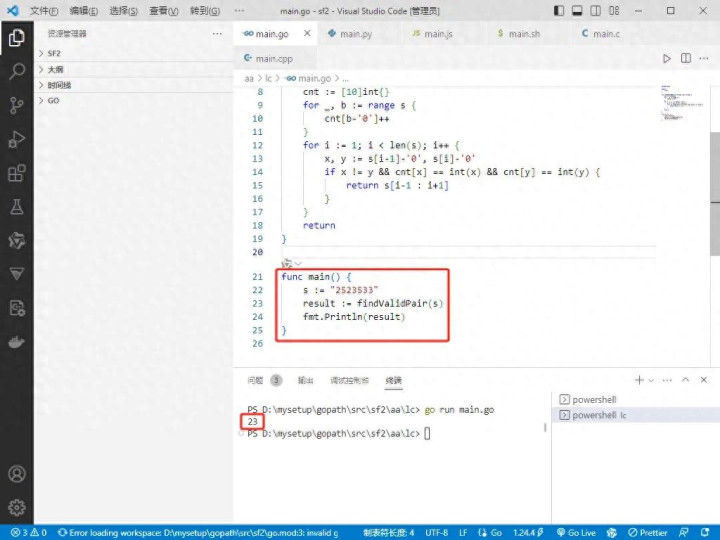This screenshot has height=540, width=720.
Task: Customize layout icon in title bar
Action: pyautogui.click(x=614, y=11)
